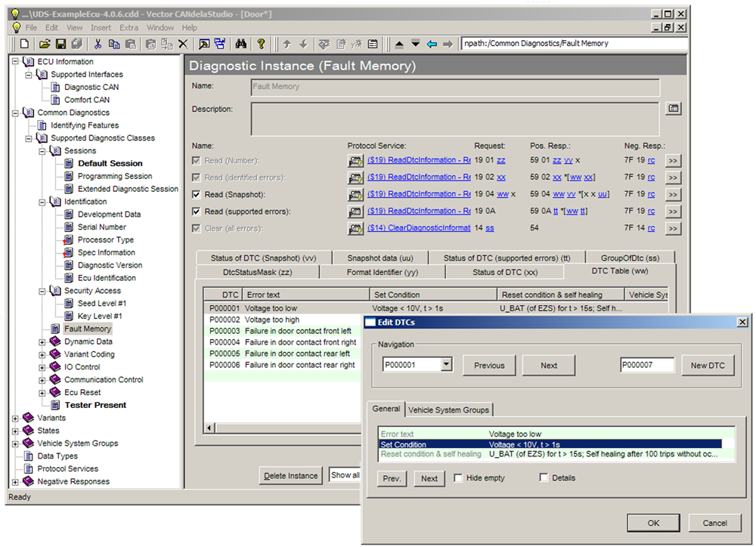Open the P000001 navigation dropdown

pos(446,365)
